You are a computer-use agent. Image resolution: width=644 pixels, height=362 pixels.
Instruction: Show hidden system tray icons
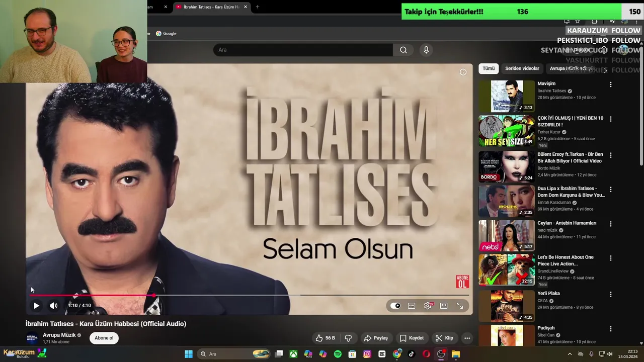(x=570, y=354)
